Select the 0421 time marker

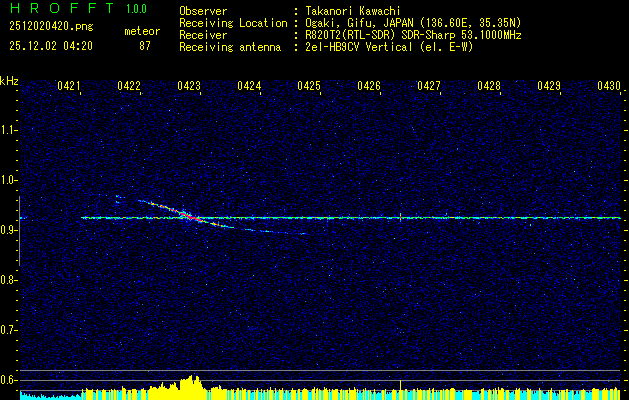pyautogui.click(x=69, y=87)
